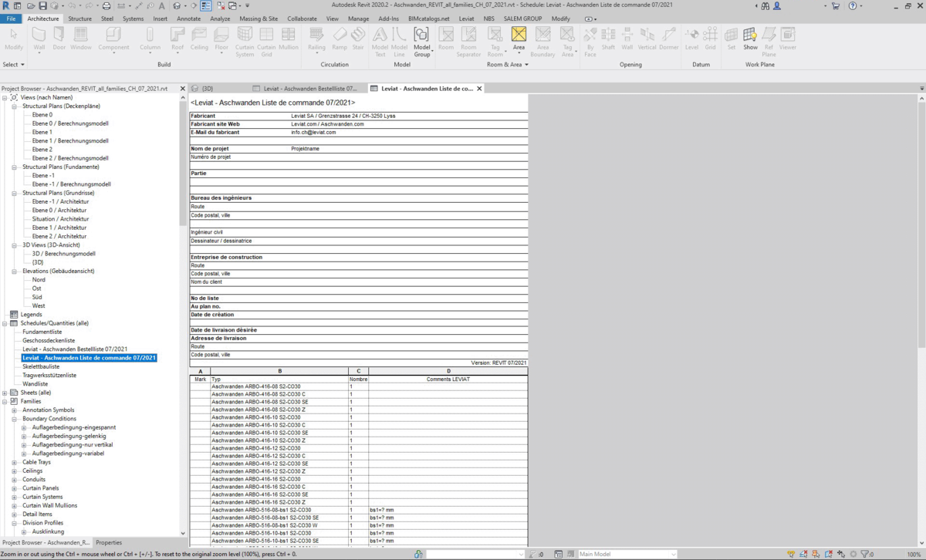
Task: Switch to the Properties panel tab
Action: [109, 542]
